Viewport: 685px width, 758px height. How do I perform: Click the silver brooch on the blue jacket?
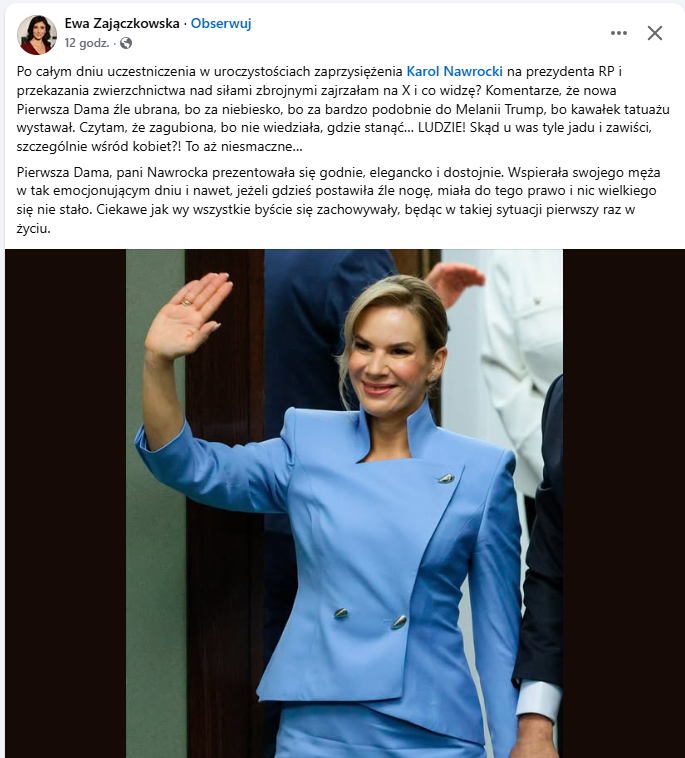[x=445, y=479]
